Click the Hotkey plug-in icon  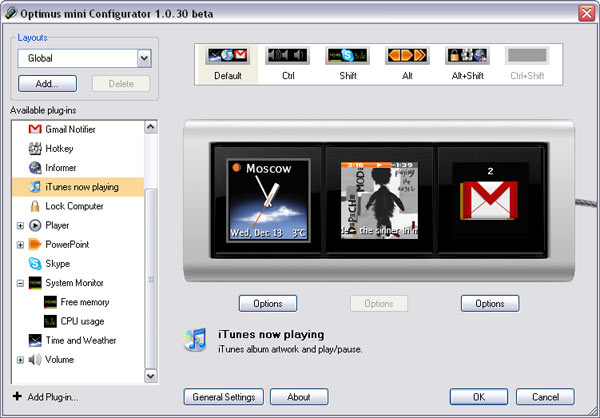tap(35, 149)
